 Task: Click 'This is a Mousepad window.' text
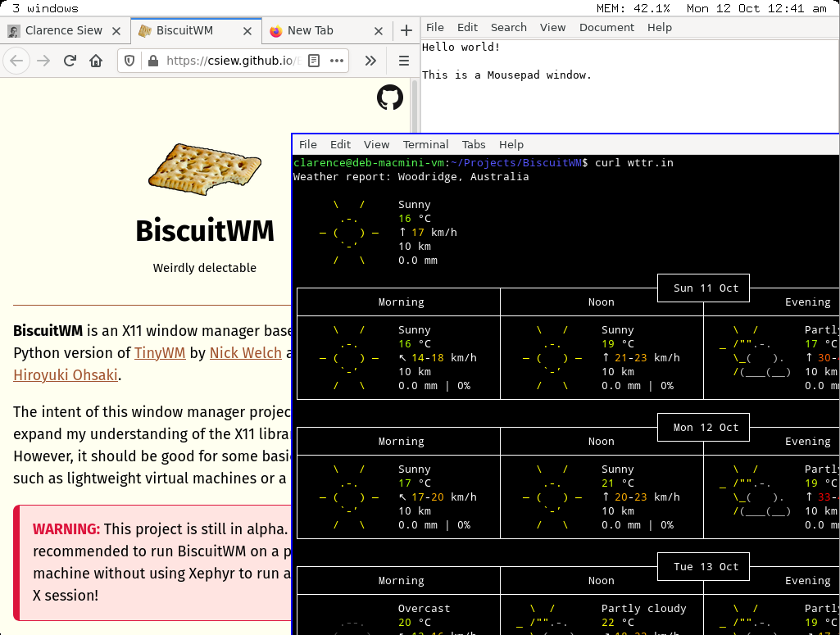point(506,75)
